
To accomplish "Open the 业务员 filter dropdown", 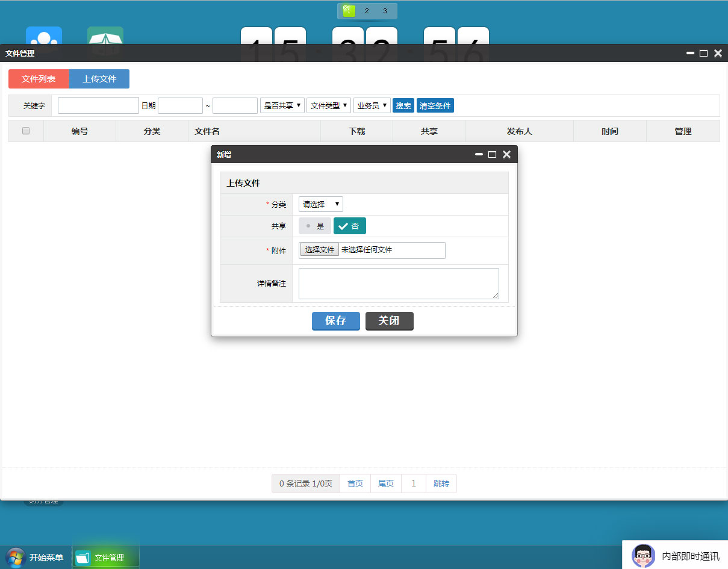I will coord(372,105).
